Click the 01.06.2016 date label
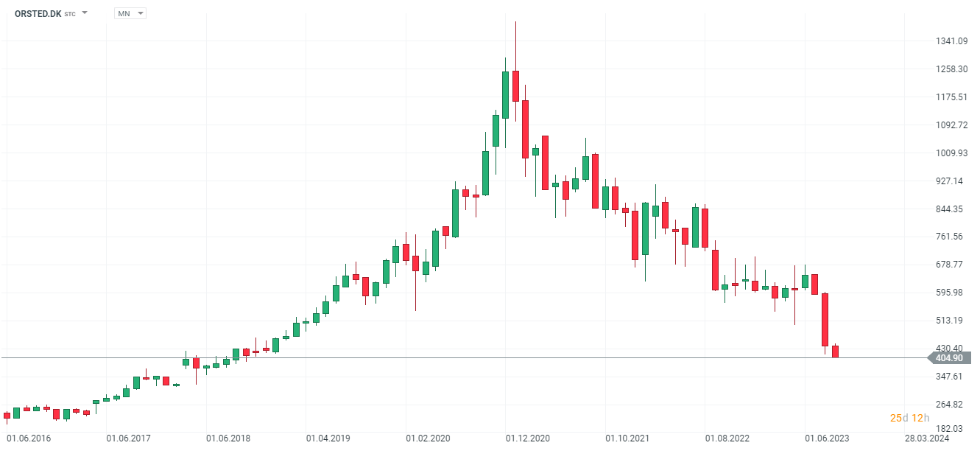This screenshot has height=451, width=980. coord(29,438)
